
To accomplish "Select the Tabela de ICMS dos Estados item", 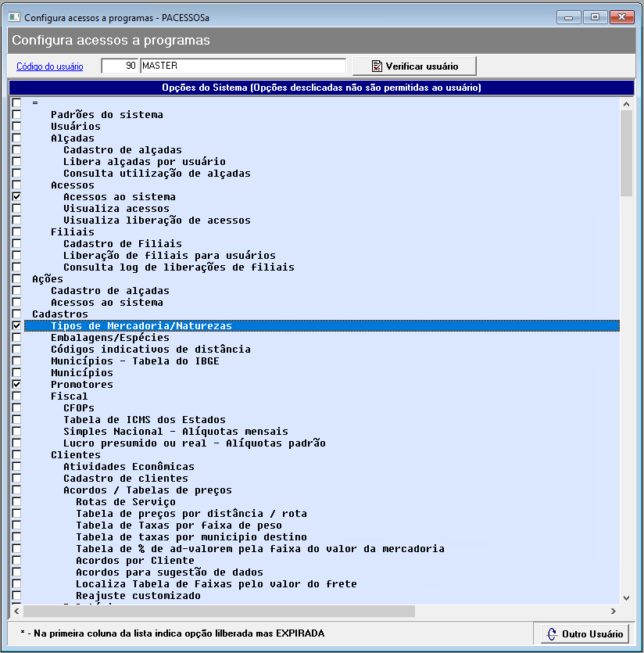I will 144,420.
